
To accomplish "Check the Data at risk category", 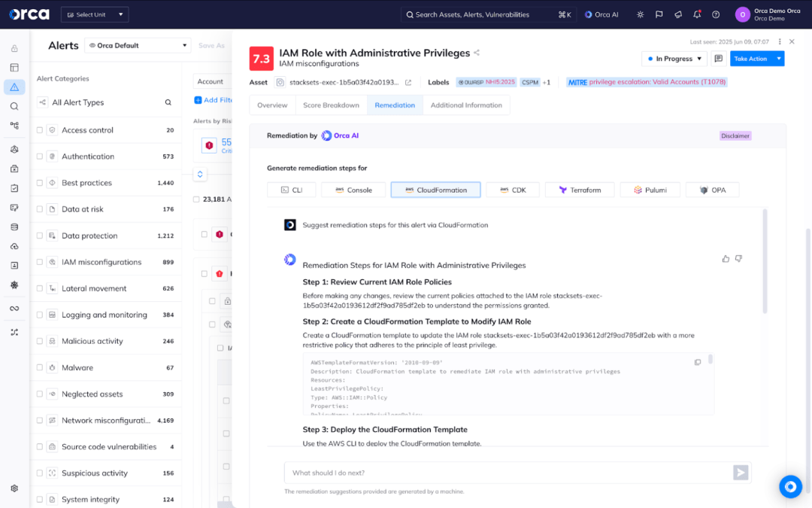I will (x=40, y=209).
